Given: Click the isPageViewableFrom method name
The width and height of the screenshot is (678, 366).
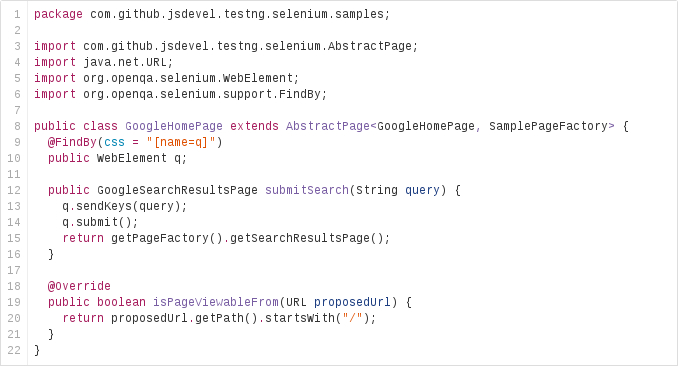Looking at the screenshot, I should pyautogui.click(x=216, y=302).
